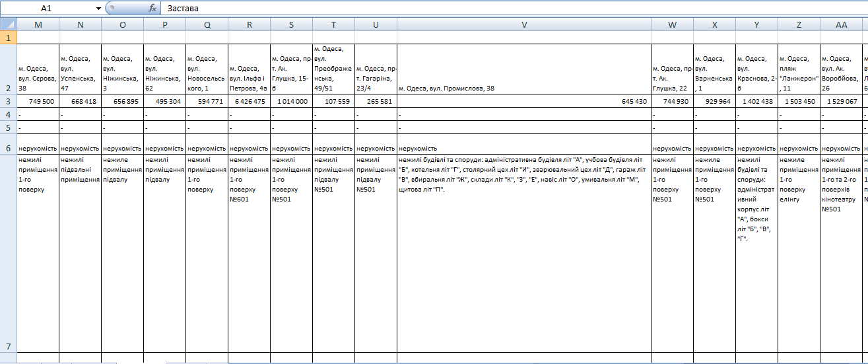Select column V header
868x364 pixels.
523,24
